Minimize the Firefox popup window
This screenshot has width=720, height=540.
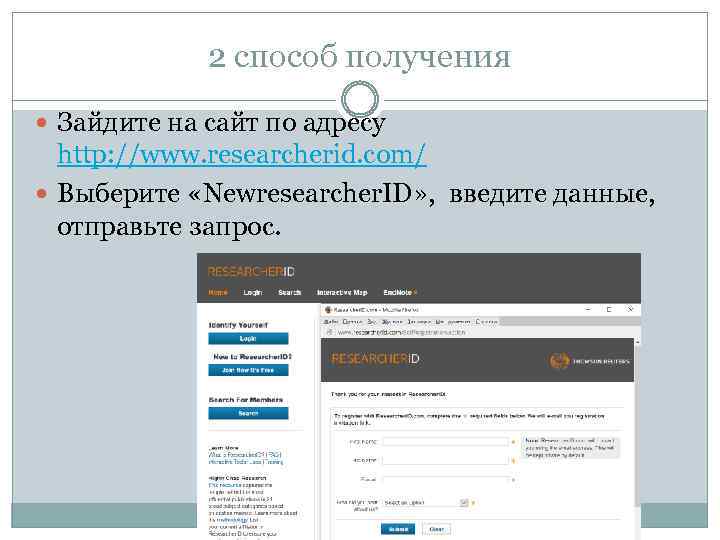(588, 309)
